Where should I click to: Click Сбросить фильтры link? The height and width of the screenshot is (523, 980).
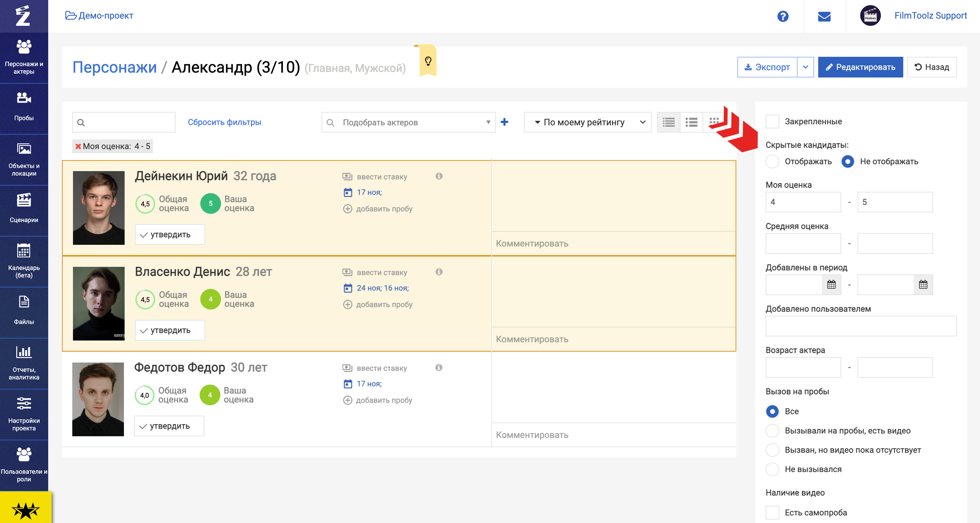pos(224,122)
